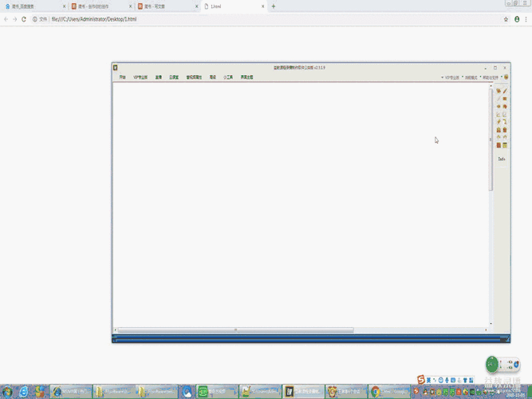The height and width of the screenshot is (399, 532).
Task: Click the Sogou input method S icon
Action: tap(421, 379)
